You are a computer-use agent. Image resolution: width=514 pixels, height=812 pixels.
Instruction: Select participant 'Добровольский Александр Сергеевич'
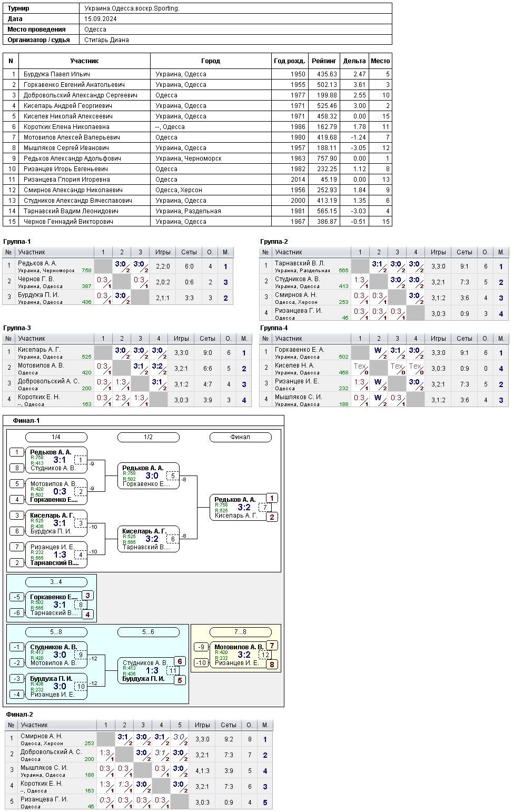81,95
